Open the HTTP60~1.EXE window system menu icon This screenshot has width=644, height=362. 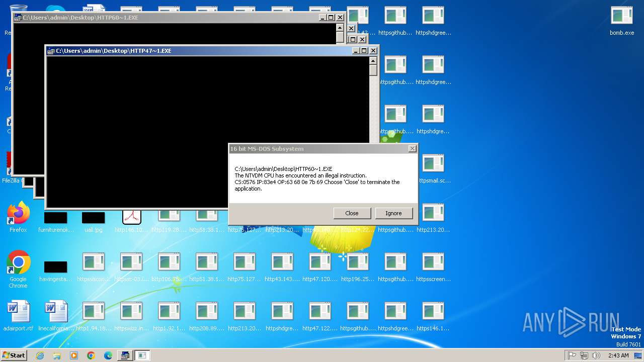(18, 18)
